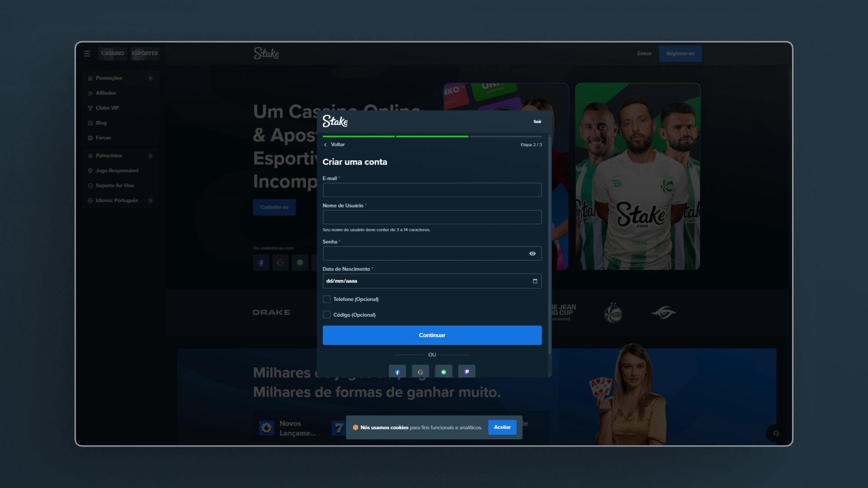868x488 pixels.
Task: Expand the Promoções sidebar item
Action: 151,78
